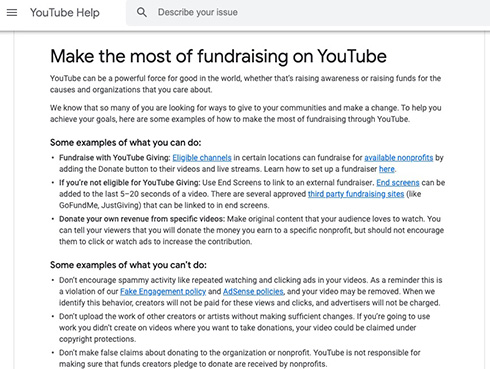
Task: Click 'Donate your own revenue from specific videos:' text
Action: tap(142, 219)
